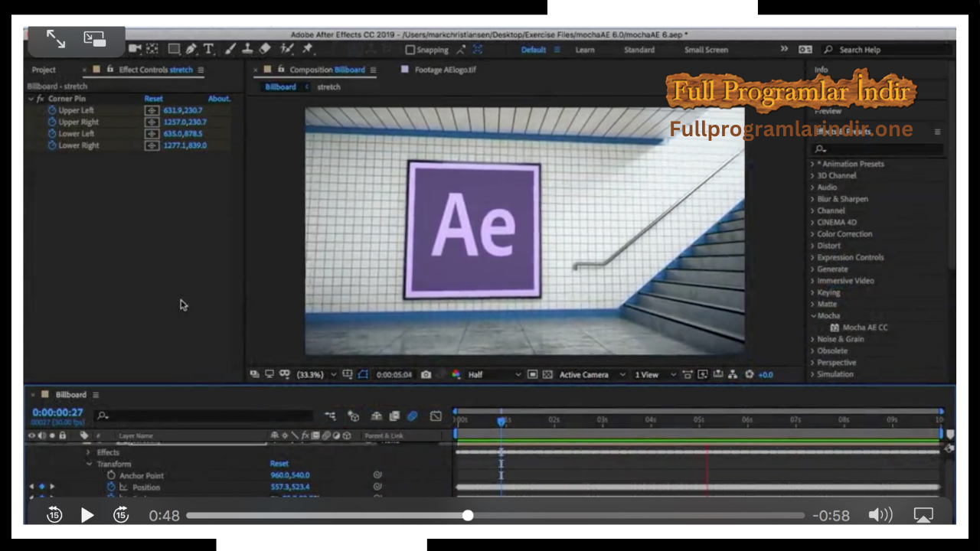Click Reset next to Transform
Image resolution: width=980 pixels, height=551 pixels.
[x=279, y=464]
